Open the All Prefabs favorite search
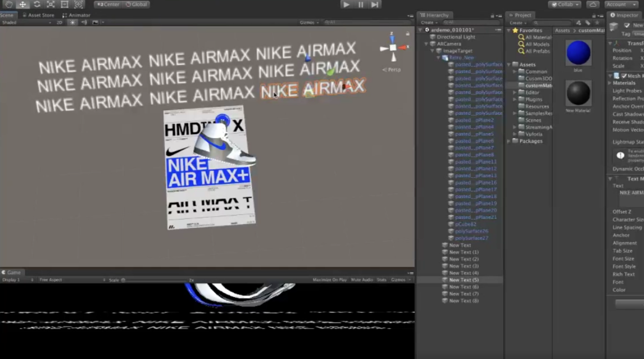 [534, 51]
